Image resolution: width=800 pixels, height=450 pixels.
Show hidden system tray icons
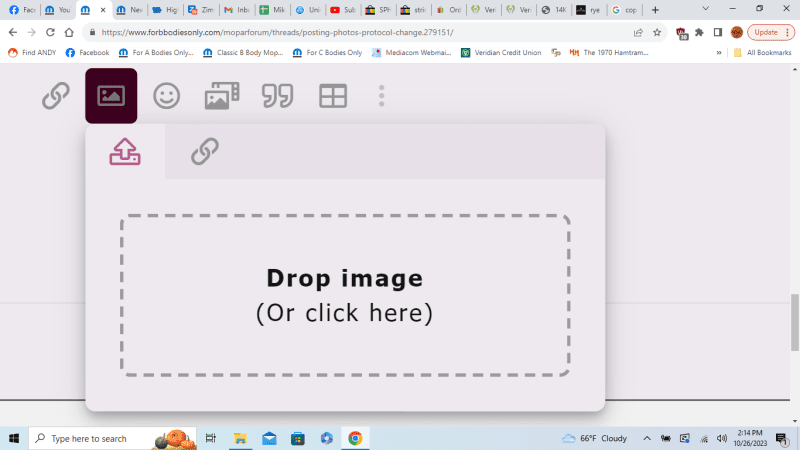tap(647, 438)
